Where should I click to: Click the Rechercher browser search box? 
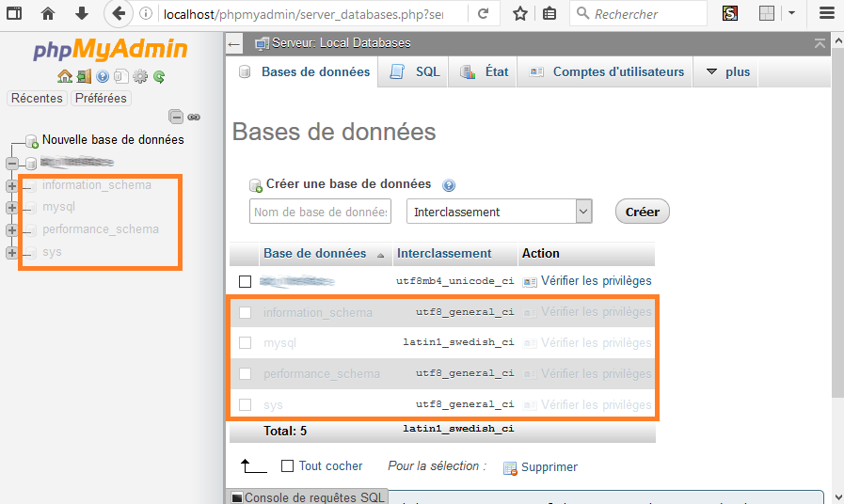(x=638, y=13)
